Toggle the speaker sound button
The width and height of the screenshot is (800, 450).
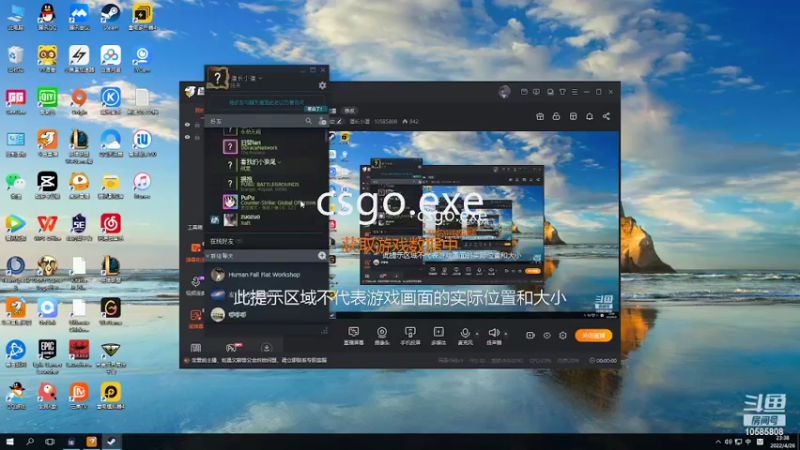pos(493,335)
